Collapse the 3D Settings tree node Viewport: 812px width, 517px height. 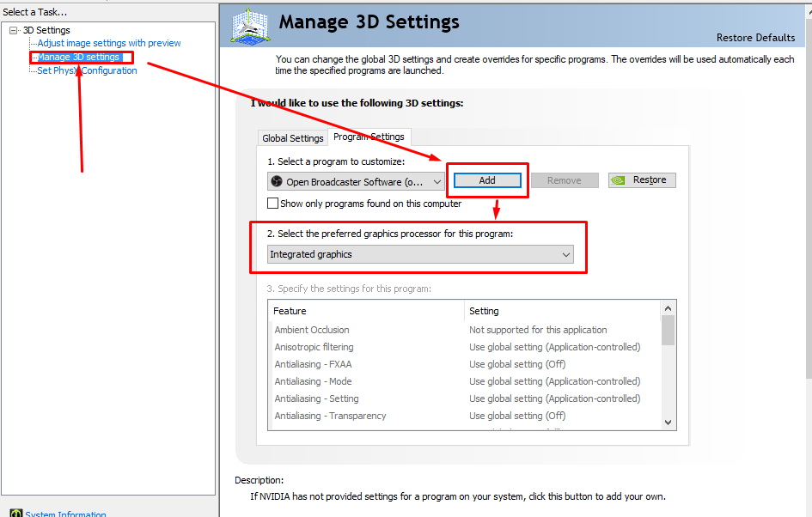pos(14,31)
